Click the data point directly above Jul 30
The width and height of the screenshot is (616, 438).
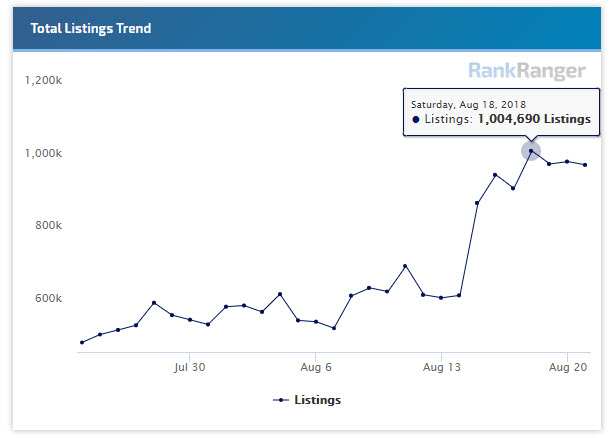(190, 320)
